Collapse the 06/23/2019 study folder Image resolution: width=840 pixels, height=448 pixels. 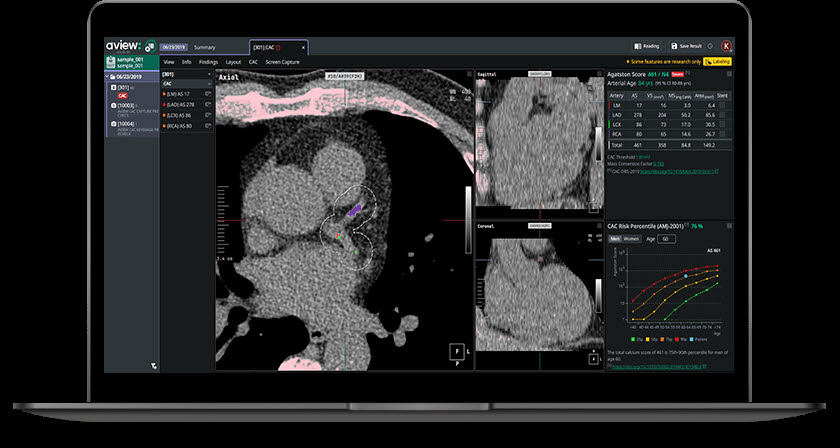click(107, 77)
